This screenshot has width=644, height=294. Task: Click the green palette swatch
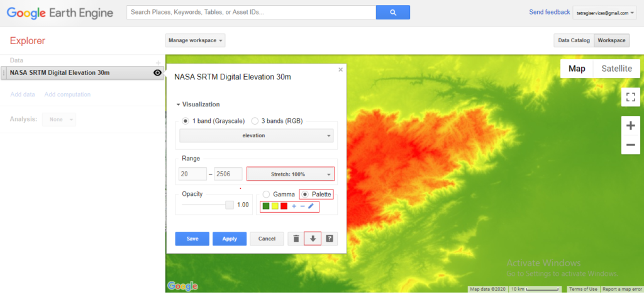coord(266,206)
